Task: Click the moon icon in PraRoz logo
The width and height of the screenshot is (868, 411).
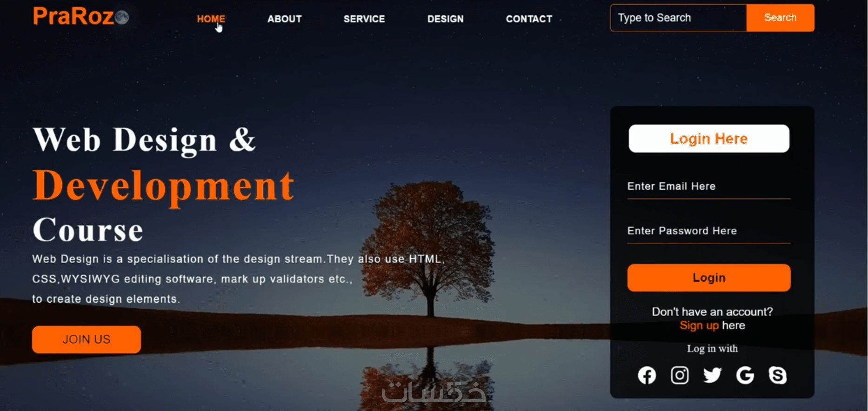Action: [x=122, y=18]
